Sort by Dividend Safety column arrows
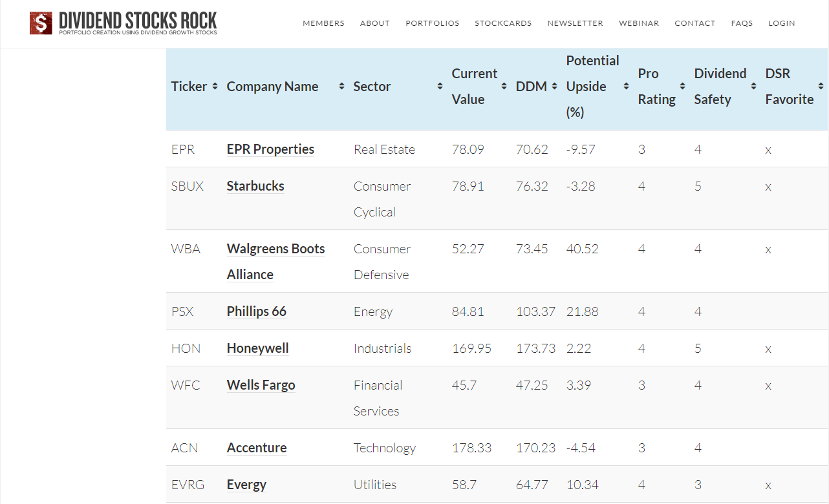This screenshot has width=829, height=504. pos(753,87)
